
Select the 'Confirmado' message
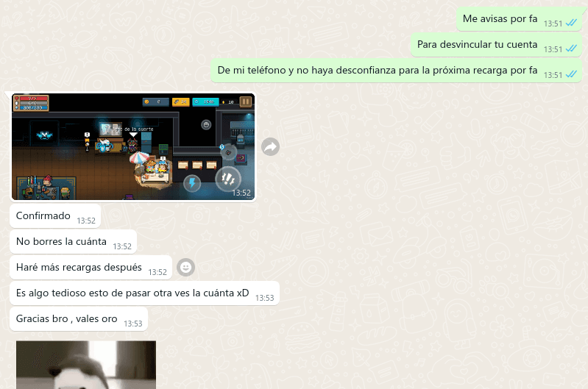(x=43, y=216)
